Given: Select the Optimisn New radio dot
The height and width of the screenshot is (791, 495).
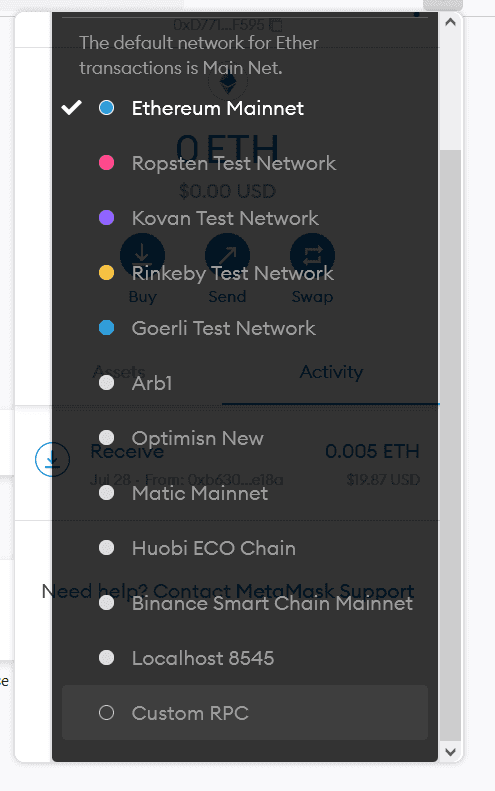Looking at the screenshot, I should coord(106,437).
